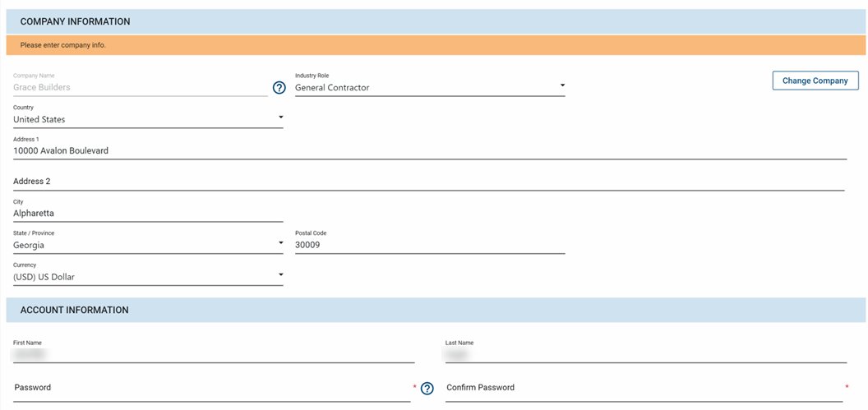Expand the Currency dropdown showing US Dollar

pyautogui.click(x=148, y=277)
